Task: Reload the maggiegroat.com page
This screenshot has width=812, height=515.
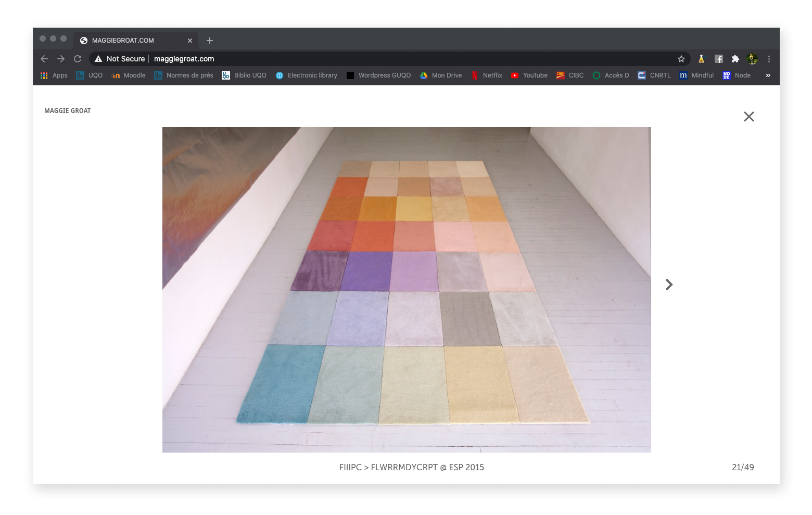Action: pyautogui.click(x=78, y=59)
